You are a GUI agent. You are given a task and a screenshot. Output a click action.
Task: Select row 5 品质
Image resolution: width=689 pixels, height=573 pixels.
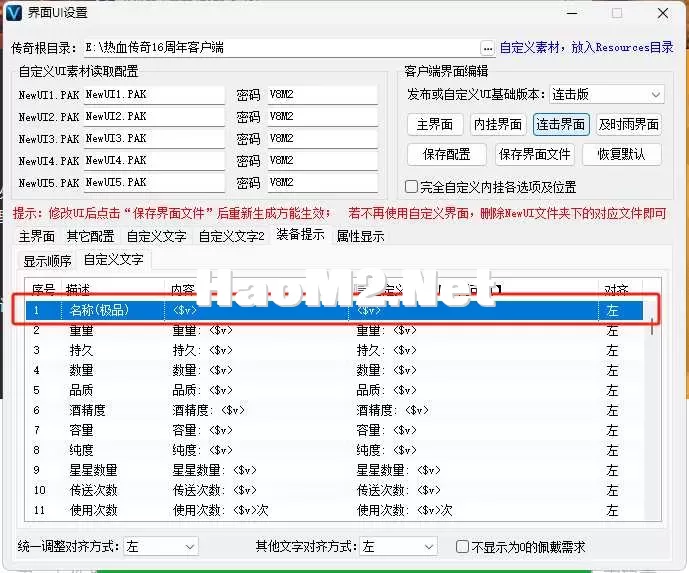coord(334,390)
